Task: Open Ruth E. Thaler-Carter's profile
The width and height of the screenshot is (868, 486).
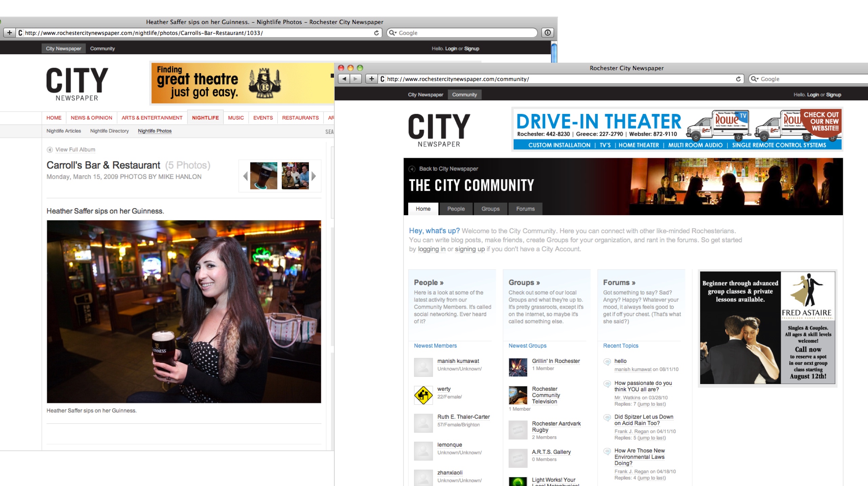Action: [x=463, y=417]
